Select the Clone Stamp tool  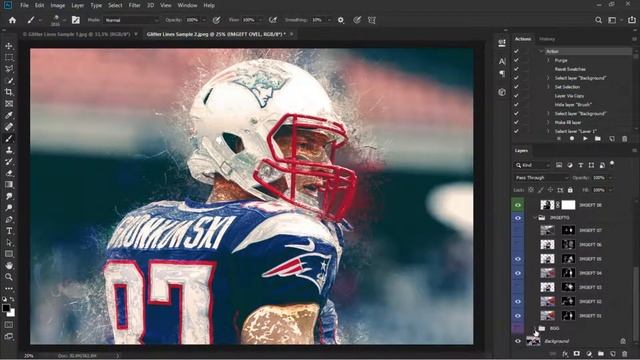pos(9,150)
